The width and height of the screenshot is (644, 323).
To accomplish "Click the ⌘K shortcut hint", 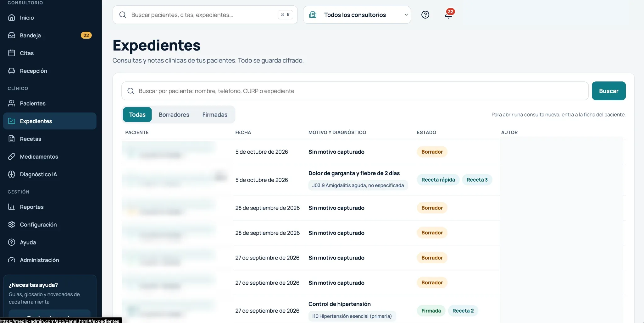I will tap(286, 15).
